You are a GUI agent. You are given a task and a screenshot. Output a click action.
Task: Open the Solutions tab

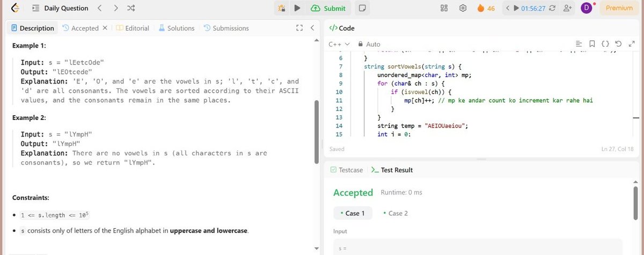[x=176, y=28]
